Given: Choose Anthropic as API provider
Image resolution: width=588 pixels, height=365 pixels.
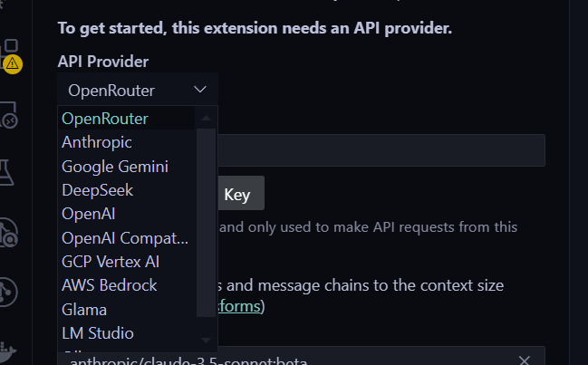Looking at the screenshot, I should tap(97, 142).
